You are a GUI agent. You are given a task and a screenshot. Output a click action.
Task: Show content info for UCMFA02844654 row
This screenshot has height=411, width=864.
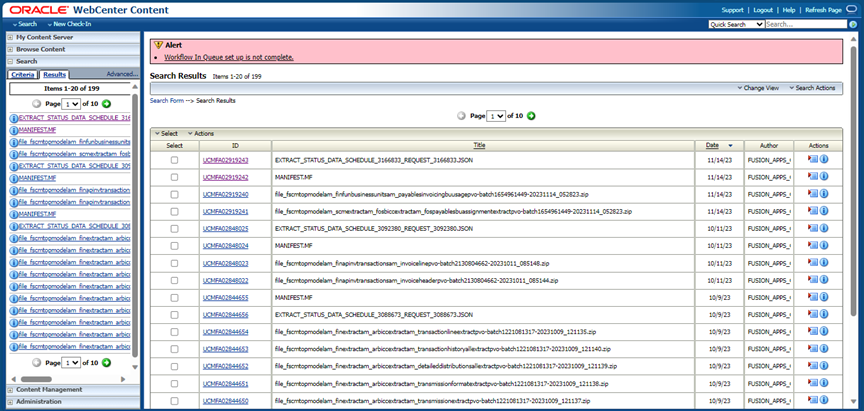click(x=824, y=332)
